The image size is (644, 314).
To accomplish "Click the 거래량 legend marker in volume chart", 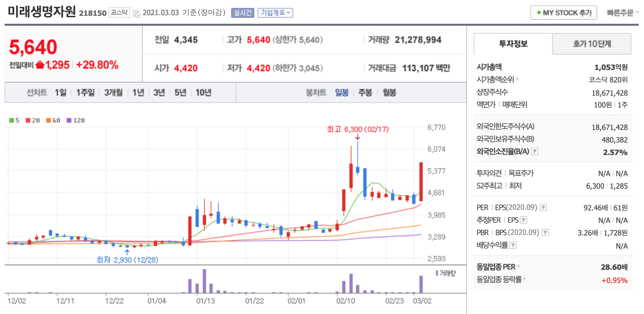I will point(437,273).
